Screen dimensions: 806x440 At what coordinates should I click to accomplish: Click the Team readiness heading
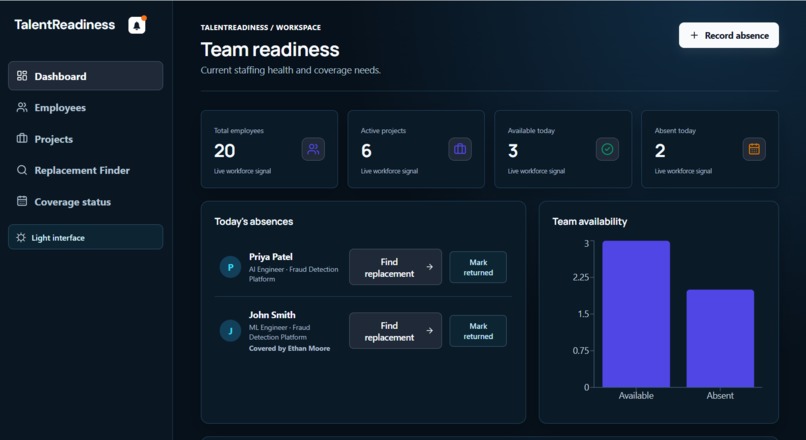click(270, 49)
